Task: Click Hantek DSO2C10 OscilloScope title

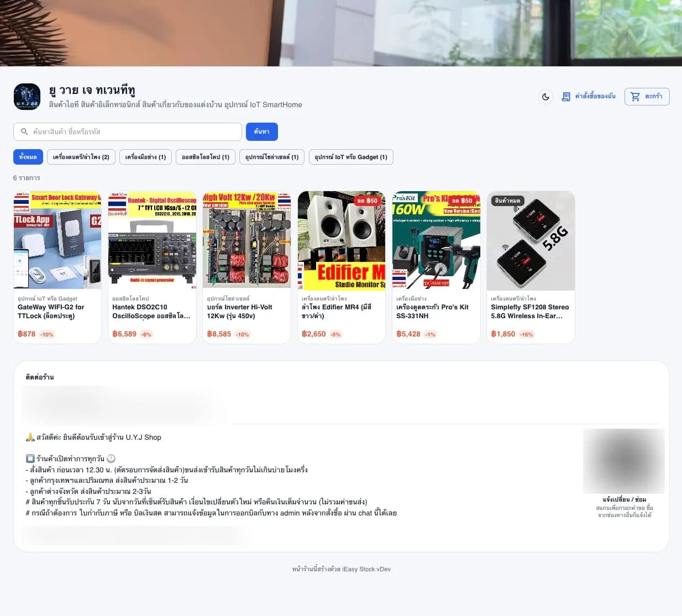Action: 151,312
